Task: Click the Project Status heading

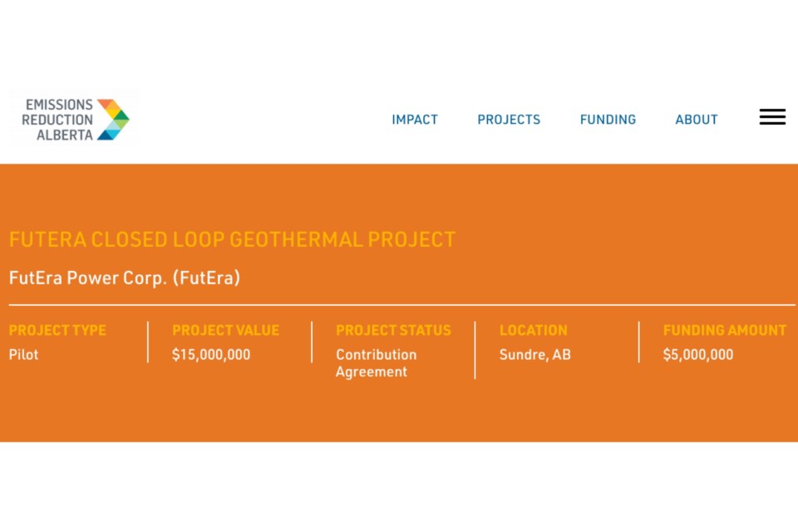Action: 393,330
